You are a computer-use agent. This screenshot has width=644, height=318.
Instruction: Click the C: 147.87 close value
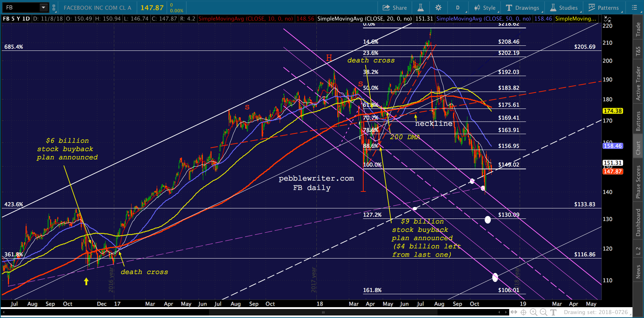[164, 19]
